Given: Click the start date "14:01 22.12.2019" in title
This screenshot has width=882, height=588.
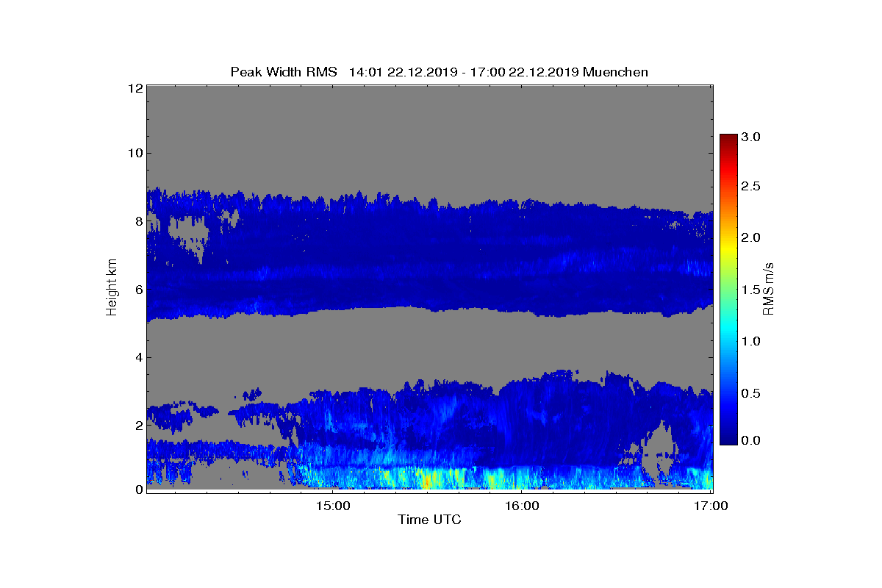Looking at the screenshot, I should (402, 72).
